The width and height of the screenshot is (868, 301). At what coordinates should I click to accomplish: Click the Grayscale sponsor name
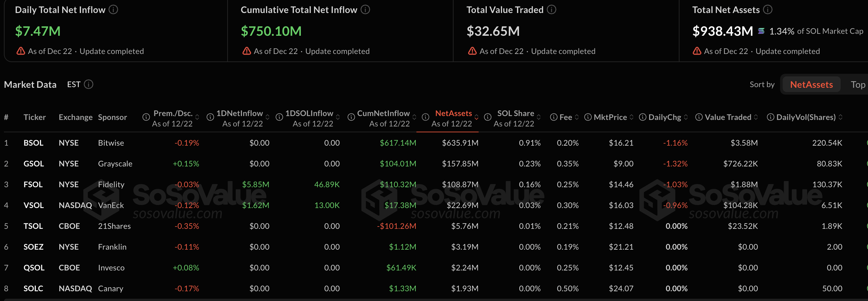point(115,164)
